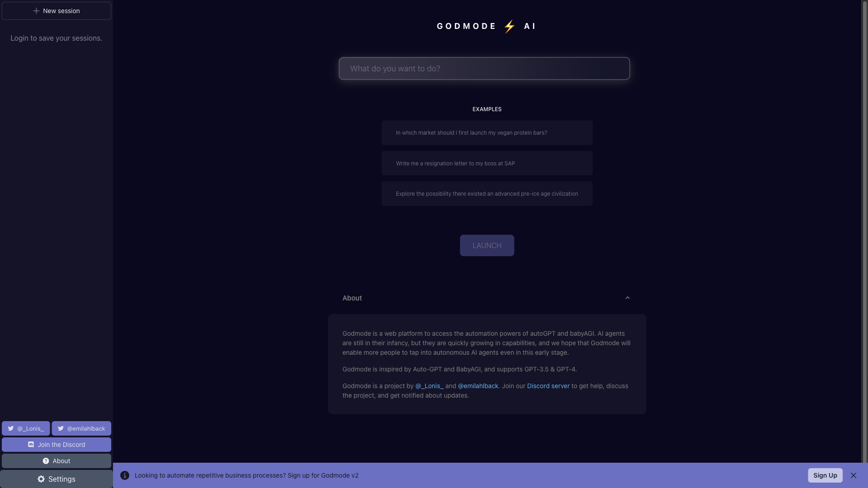Enable Sign Up for Godmode v2
This screenshot has width=868, height=488.
coord(825,475)
